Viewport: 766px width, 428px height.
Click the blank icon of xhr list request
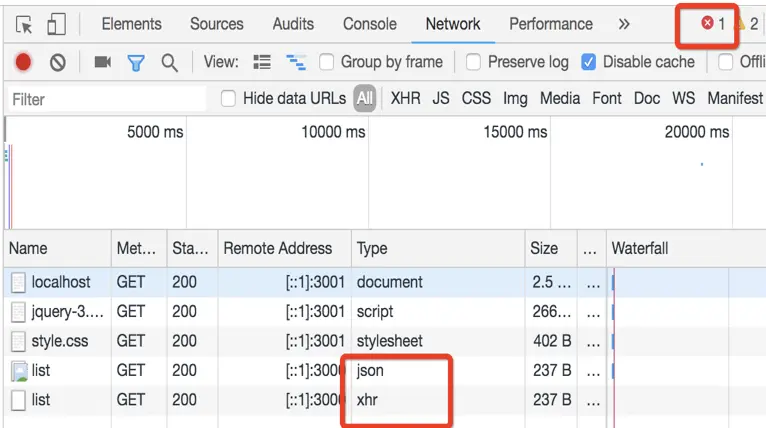[x=18, y=400]
